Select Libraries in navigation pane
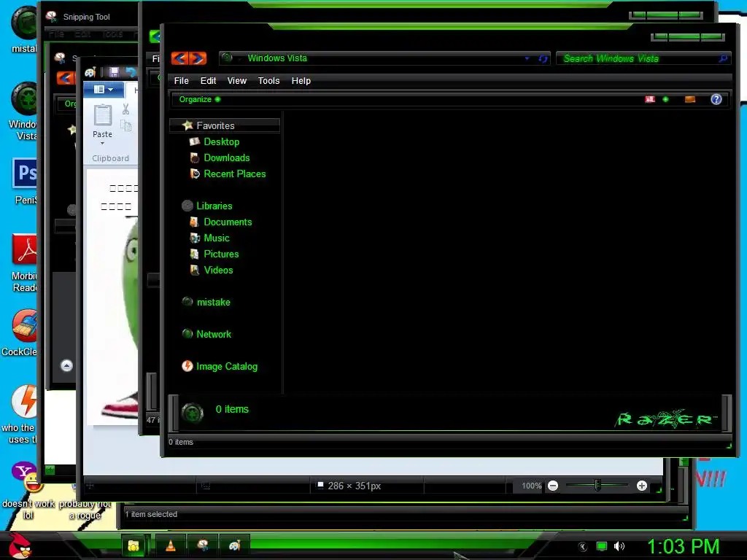This screenshot has width=747, height=560. pos(214,206)
